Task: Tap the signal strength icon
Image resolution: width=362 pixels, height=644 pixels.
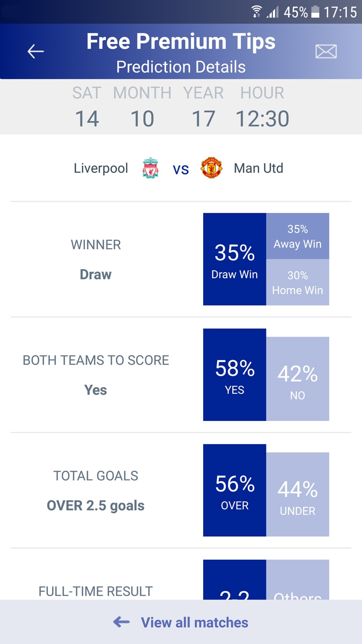Action: [273, 12]
